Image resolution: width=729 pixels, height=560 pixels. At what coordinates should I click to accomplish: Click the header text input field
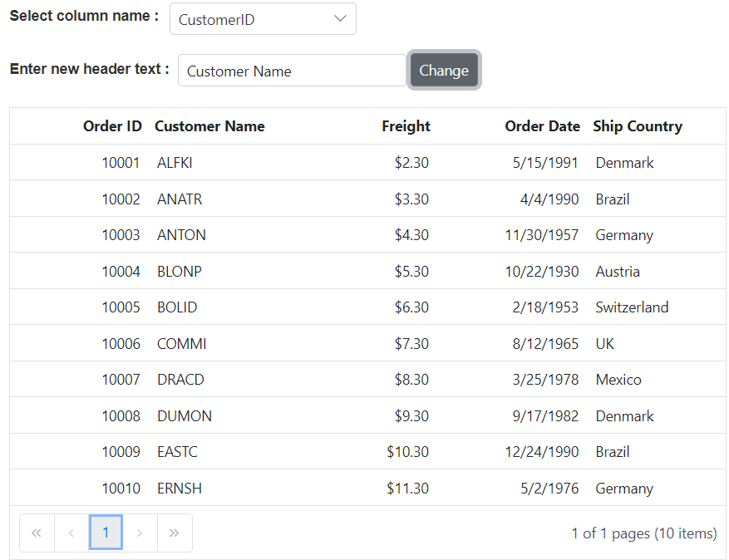coord(292,71)
